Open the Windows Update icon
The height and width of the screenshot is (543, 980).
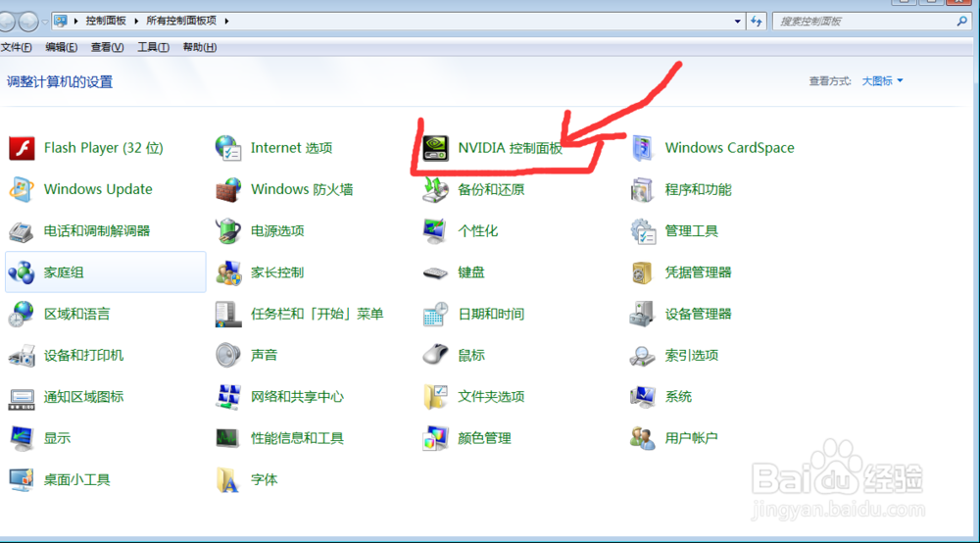pyautogui.click(x=22, y=189)
